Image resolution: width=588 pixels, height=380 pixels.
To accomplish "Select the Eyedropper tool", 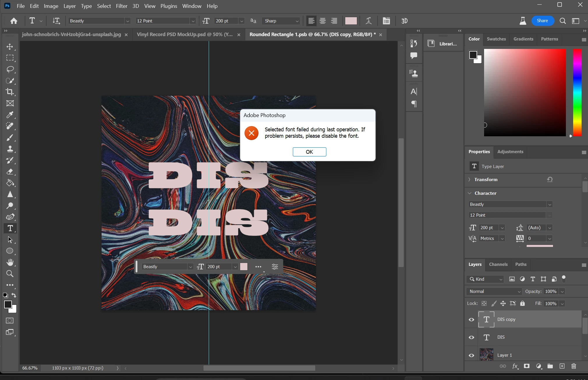I will (x=10, y=115).
